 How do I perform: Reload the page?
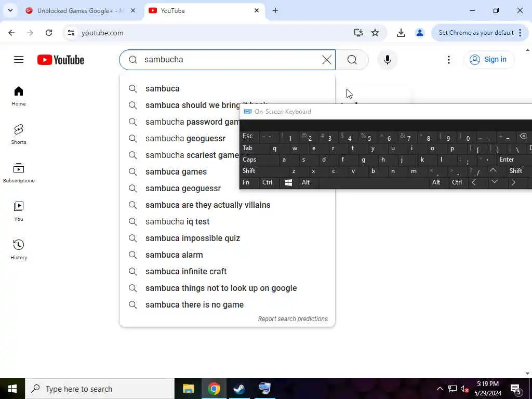tap(49, 33)
